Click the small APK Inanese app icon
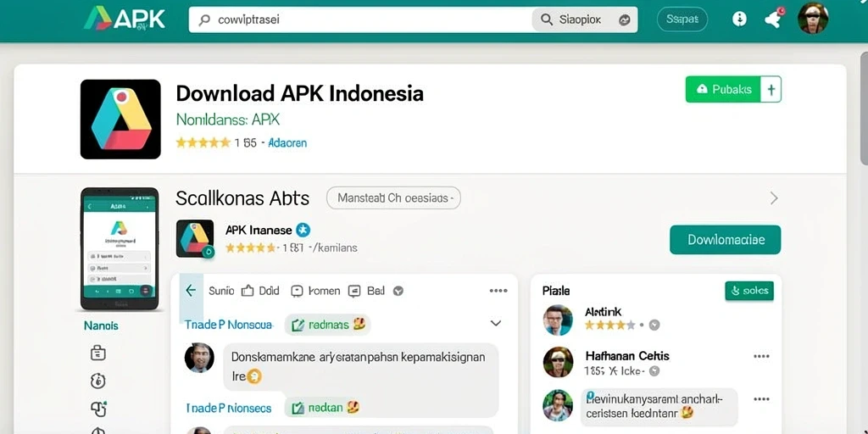This screenshot has height=434, width=868. tap(195, 238)
